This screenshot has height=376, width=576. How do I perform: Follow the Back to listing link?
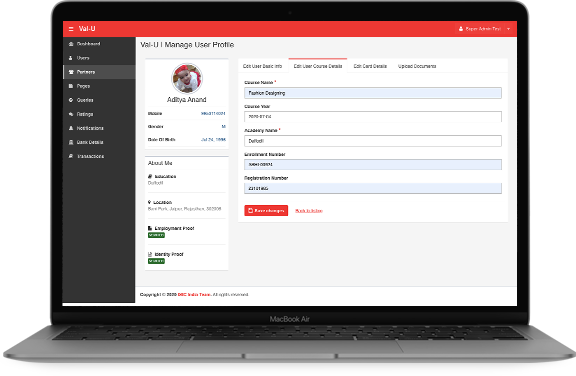click(x=309, y=211)
